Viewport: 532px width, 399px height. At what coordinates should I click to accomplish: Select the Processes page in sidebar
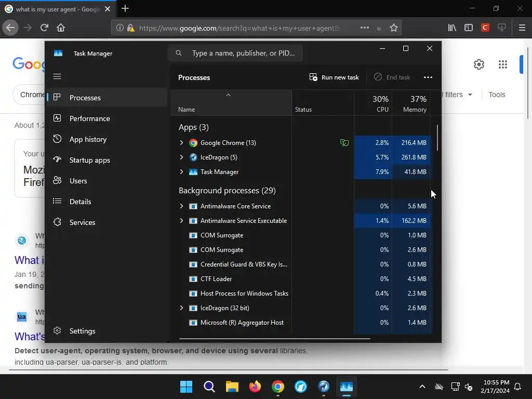point(108,98)
